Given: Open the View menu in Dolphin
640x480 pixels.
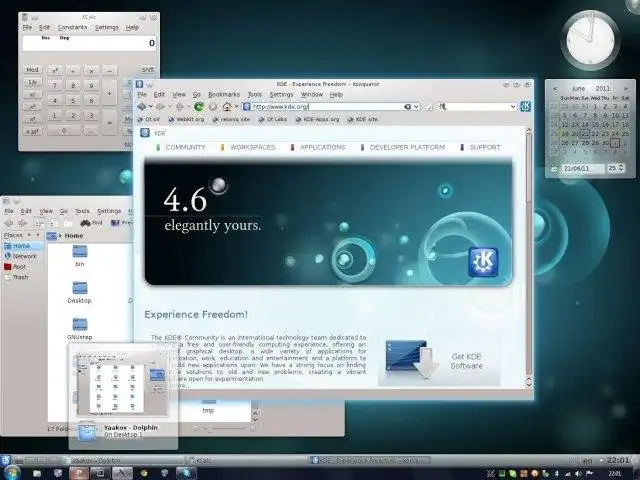Looking at the screenshot, I should coord(46,211).
